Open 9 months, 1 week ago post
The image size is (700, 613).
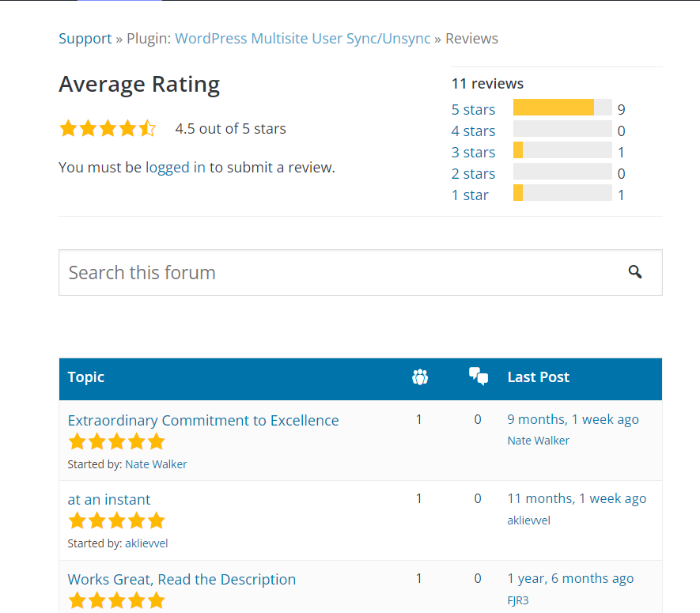pyautogui.click(x=573, y=420)
